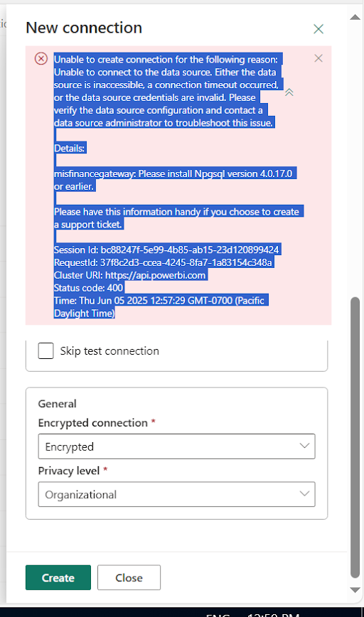Screen dimensions: 364x617
Task: Click the Close button beside Create
Action: coord(129,577)
